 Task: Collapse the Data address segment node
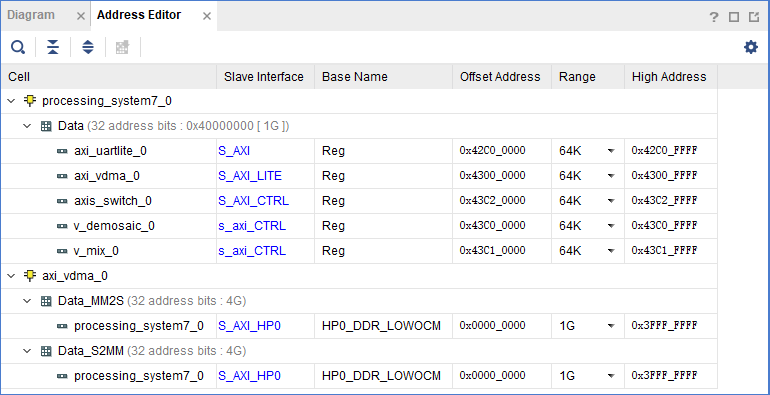pos(27,126)
